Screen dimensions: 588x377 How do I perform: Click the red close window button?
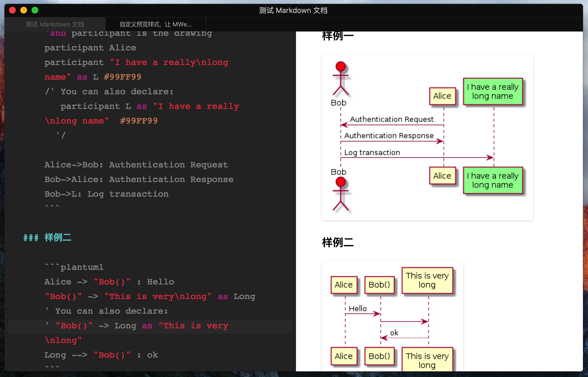pyautogui.click(x=12, y=10)
